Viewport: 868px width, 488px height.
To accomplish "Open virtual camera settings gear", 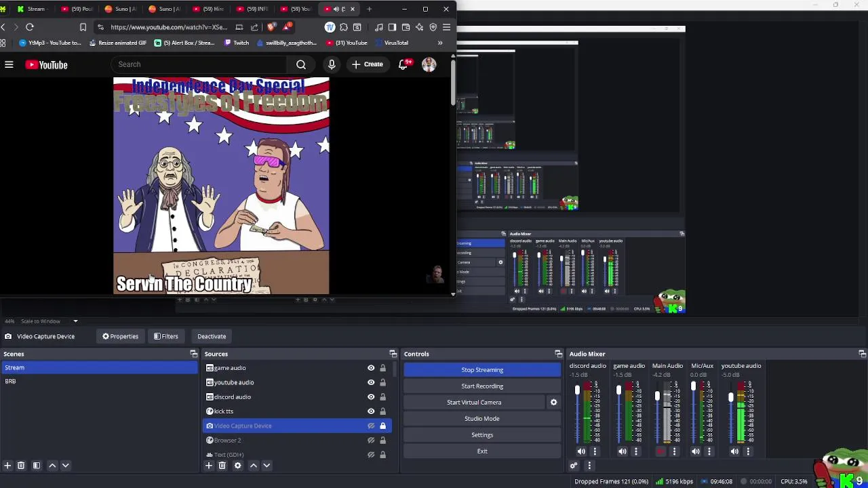I will (x=553, y=403).
